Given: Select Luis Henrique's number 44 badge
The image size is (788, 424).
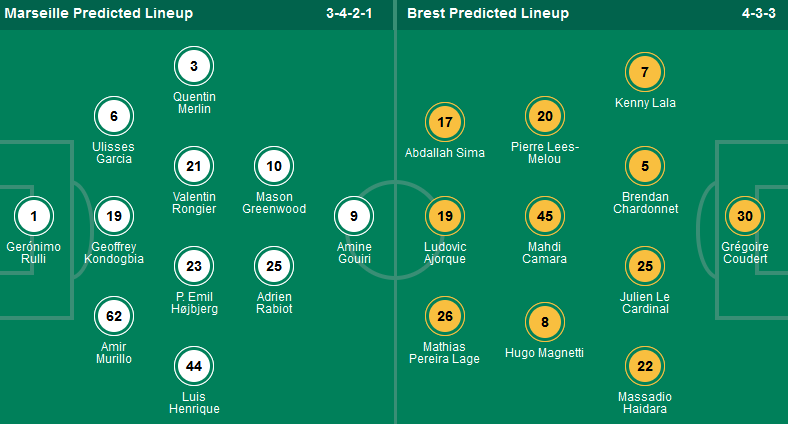Looking at the screenshot, I should click(x=194, y=366).
